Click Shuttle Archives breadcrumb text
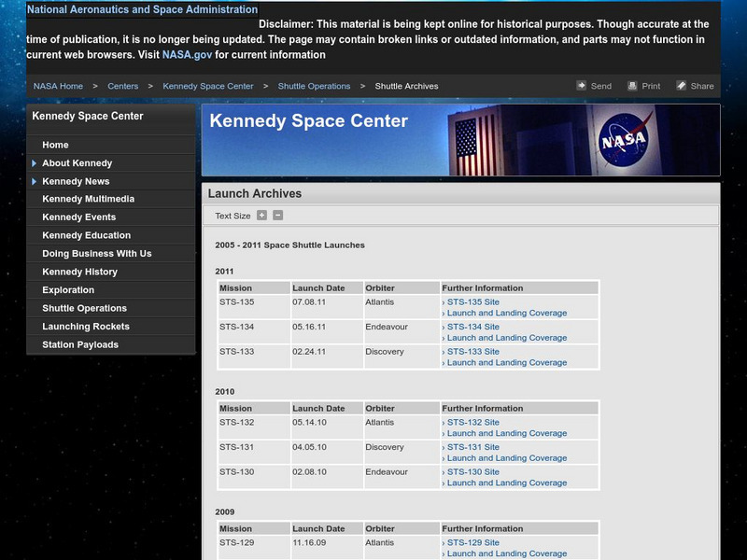747x560 pixels. pyautogui.click(x=406, y=86)
